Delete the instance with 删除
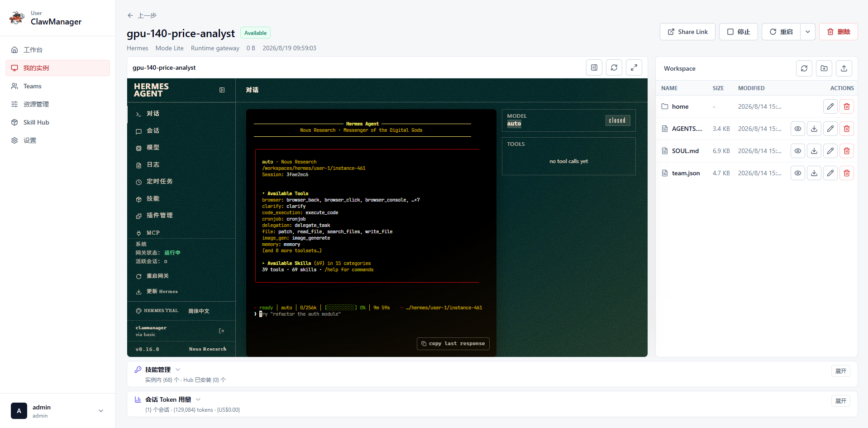Screen dimensions: 868x428 click(838, 32)
